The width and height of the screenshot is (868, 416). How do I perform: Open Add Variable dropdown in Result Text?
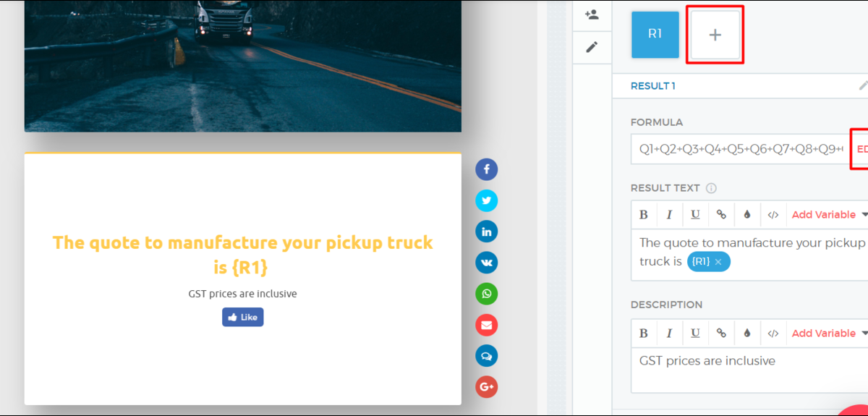829,215
